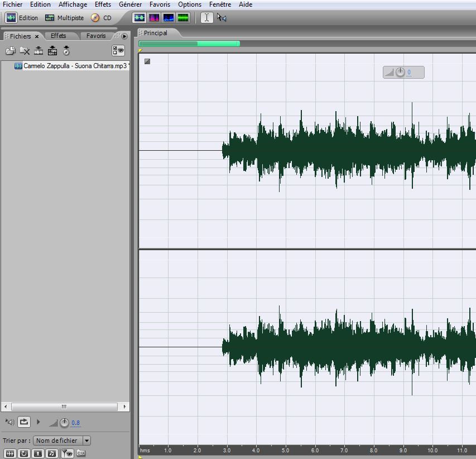Screen dimensions: 476x459
Task: Adjust preview volume knob at 0.8
Action: point(64,423)
